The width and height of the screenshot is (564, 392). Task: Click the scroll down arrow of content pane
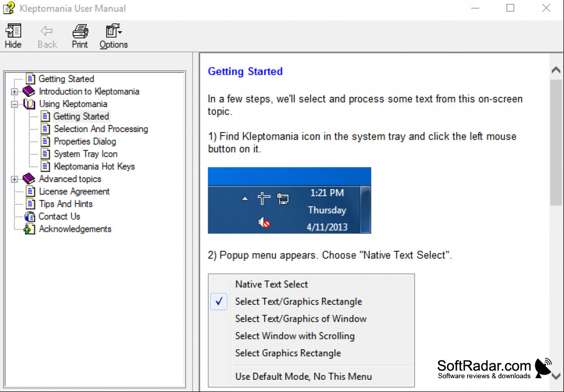(556, 377)
